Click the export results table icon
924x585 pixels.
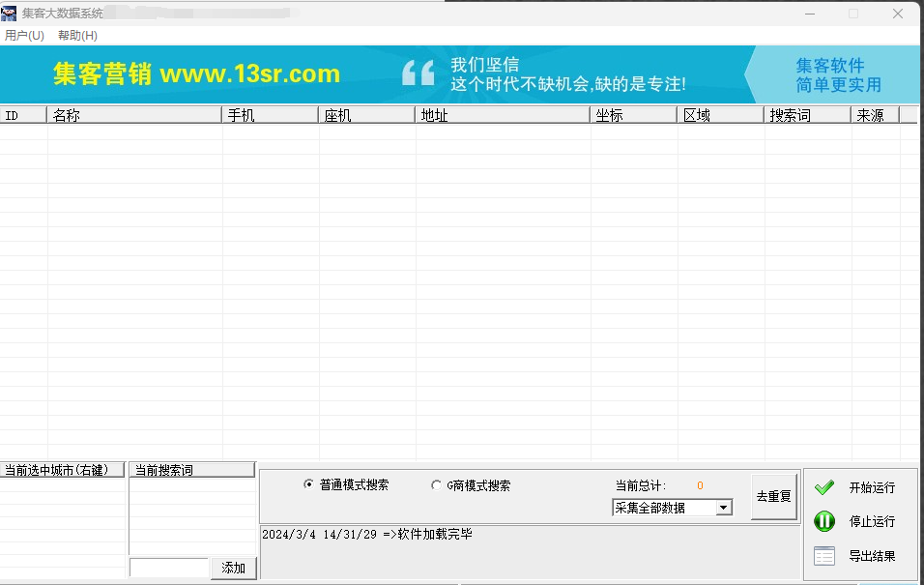823,556
